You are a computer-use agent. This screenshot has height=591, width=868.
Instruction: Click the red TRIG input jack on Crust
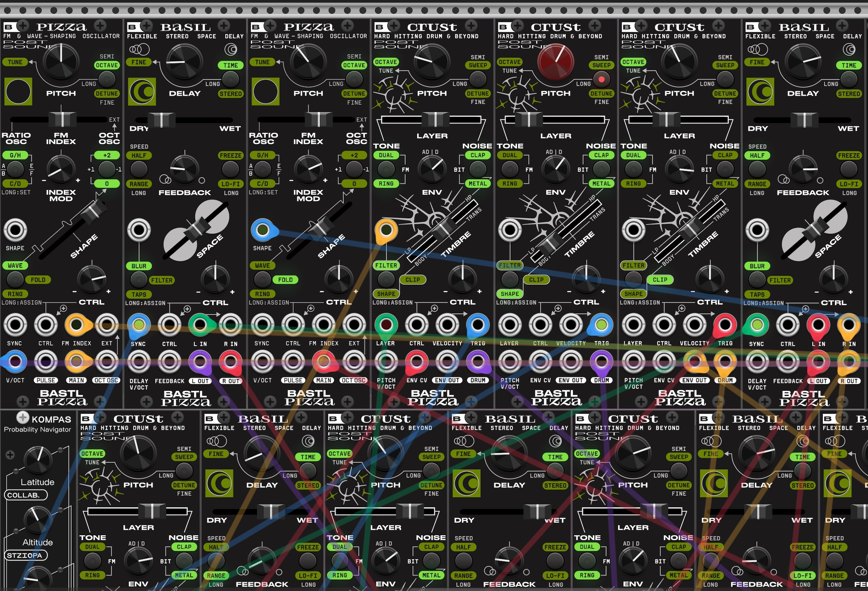pyautogui.click(x=725, y=324)
